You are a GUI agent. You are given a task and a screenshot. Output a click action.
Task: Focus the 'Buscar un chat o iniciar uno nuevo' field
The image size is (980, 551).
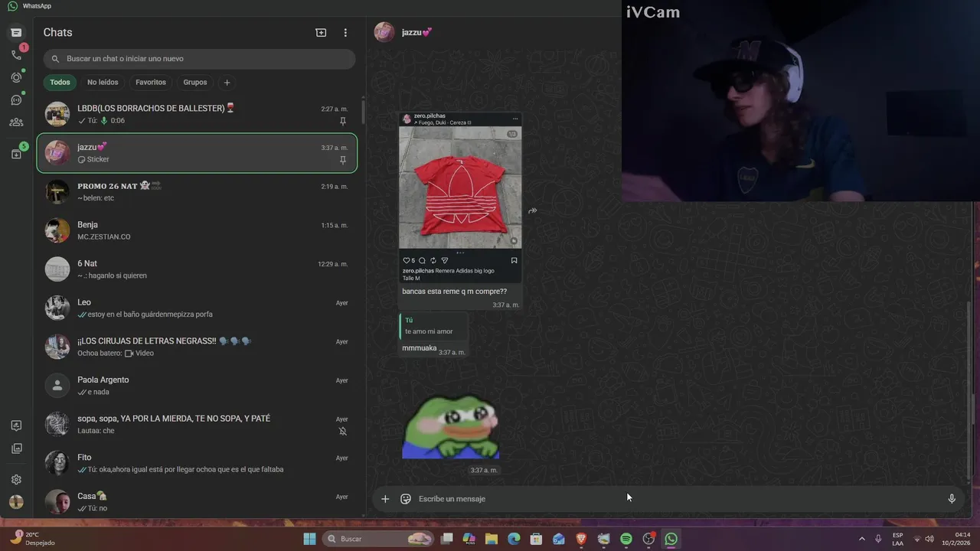pyautogui.click(x=199, y=59)
